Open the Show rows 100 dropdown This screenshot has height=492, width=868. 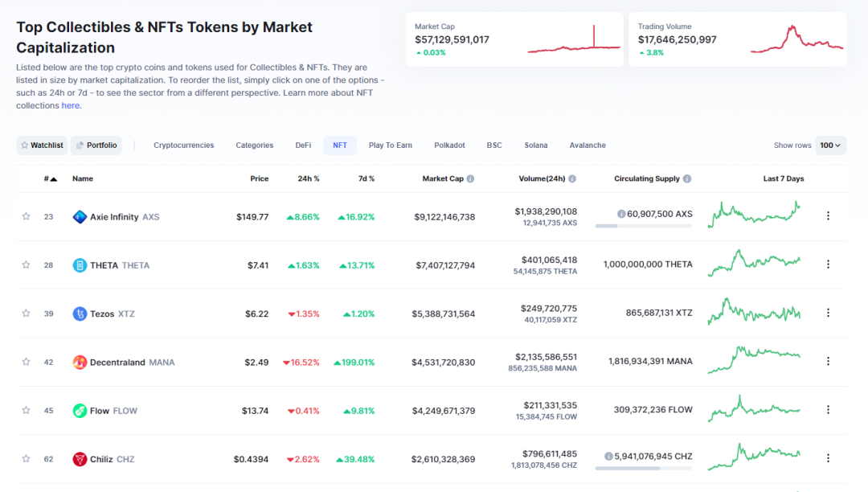coord(830,146)
